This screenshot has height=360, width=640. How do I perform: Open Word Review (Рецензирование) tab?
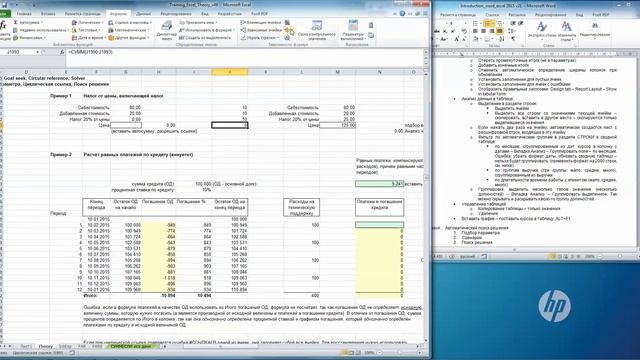coord(550,15)
